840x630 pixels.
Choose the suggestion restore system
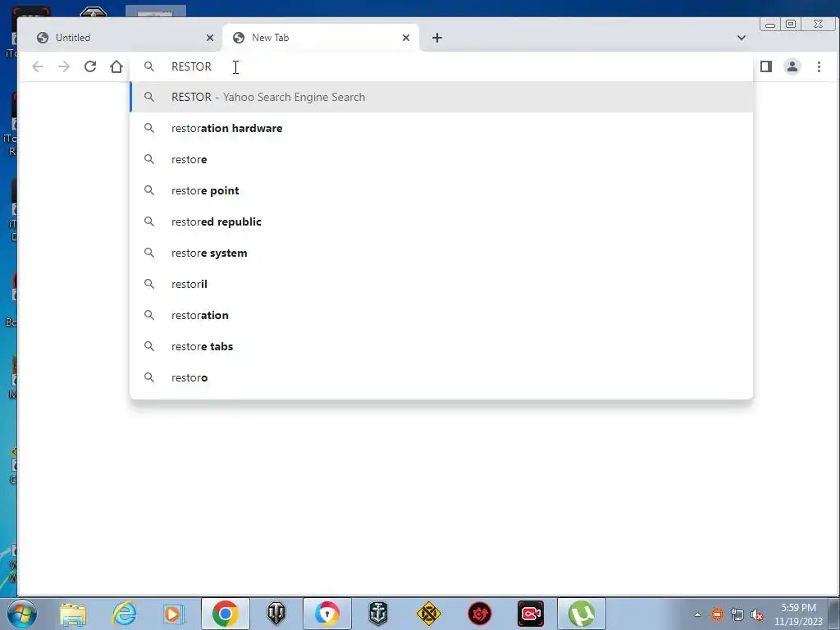[441, 253]
